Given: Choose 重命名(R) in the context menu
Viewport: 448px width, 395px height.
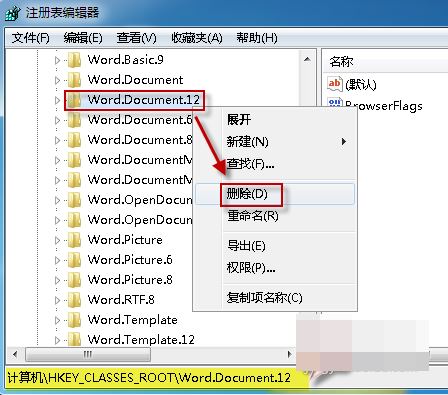Looking at the screenshot, I should coord(253,216).
